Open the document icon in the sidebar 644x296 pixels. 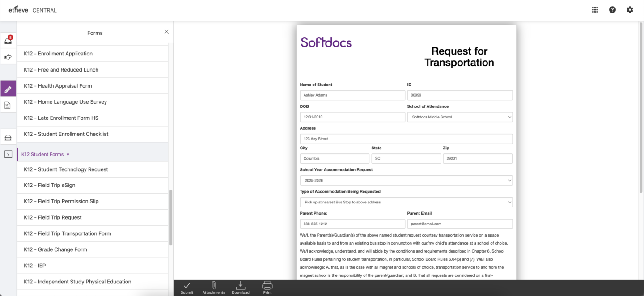[8, 105]
